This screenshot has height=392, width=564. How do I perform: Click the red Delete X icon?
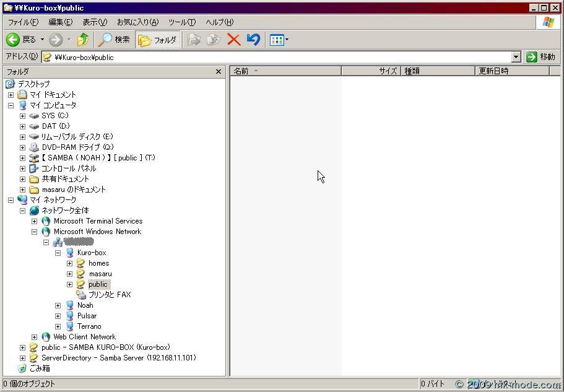(x=233, y=40)
